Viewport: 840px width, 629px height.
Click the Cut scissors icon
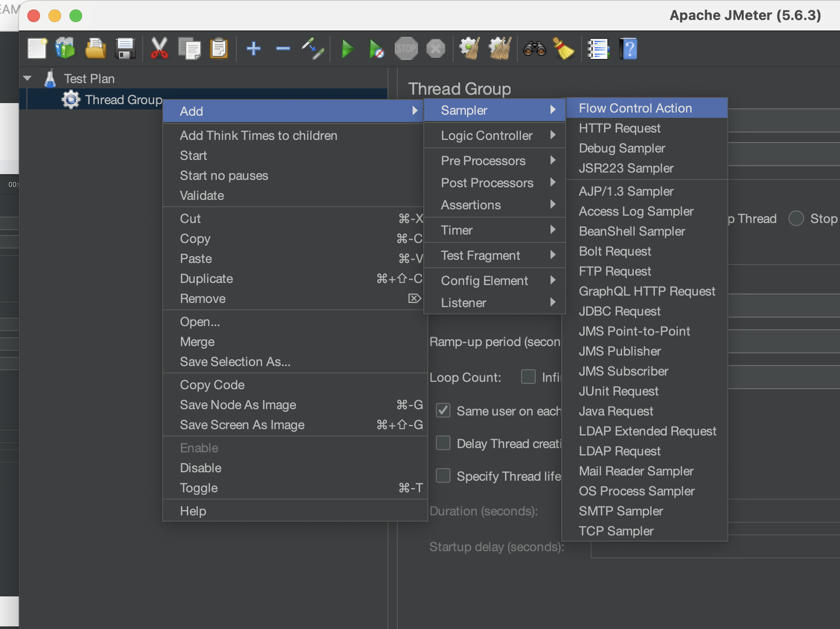(159, 49)
